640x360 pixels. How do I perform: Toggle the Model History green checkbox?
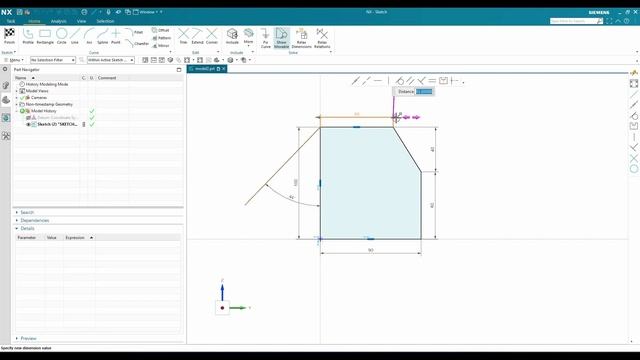[23, 111]
